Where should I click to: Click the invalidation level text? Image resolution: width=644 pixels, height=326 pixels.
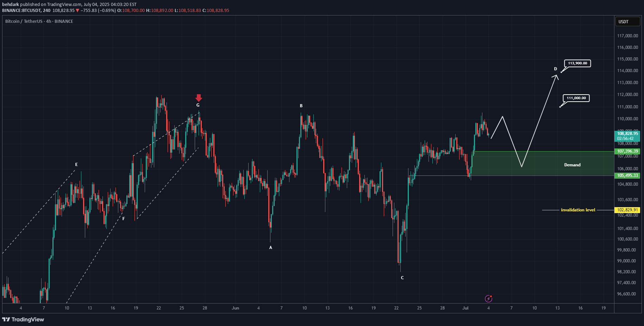(x=578, y=210)
